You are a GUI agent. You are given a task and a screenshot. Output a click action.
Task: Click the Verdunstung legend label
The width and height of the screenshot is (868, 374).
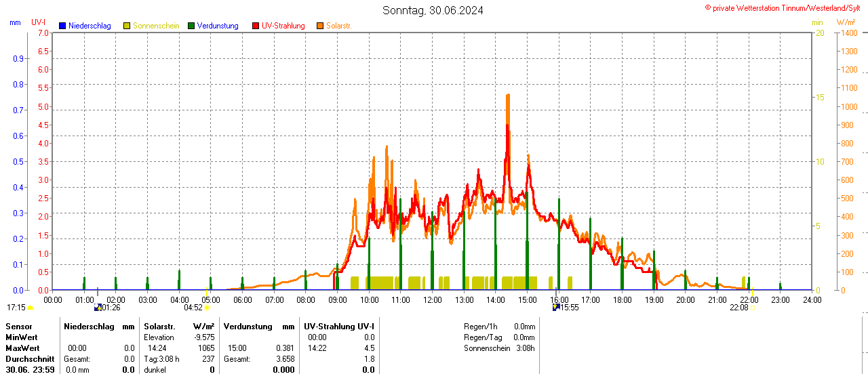pyautogui.click(x=218, y=26)
